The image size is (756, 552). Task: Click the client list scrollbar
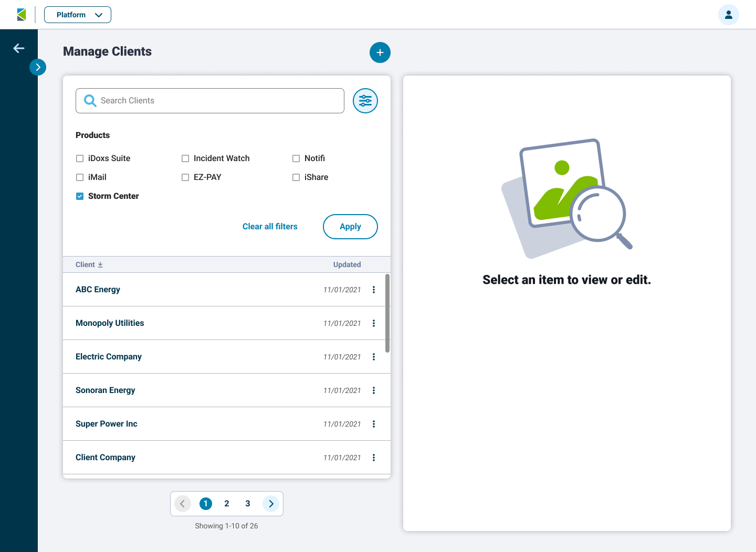387,313
